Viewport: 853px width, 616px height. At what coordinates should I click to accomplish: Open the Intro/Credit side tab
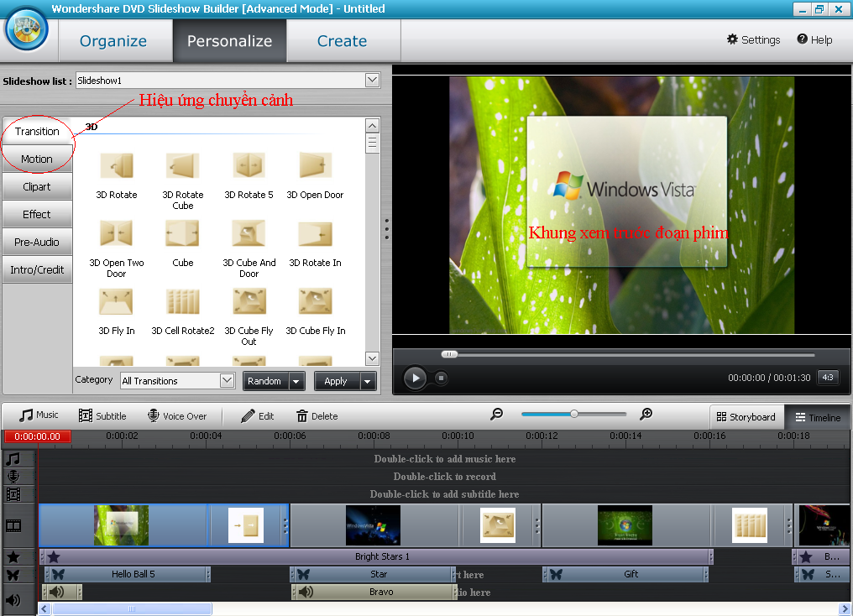[37, 269]
